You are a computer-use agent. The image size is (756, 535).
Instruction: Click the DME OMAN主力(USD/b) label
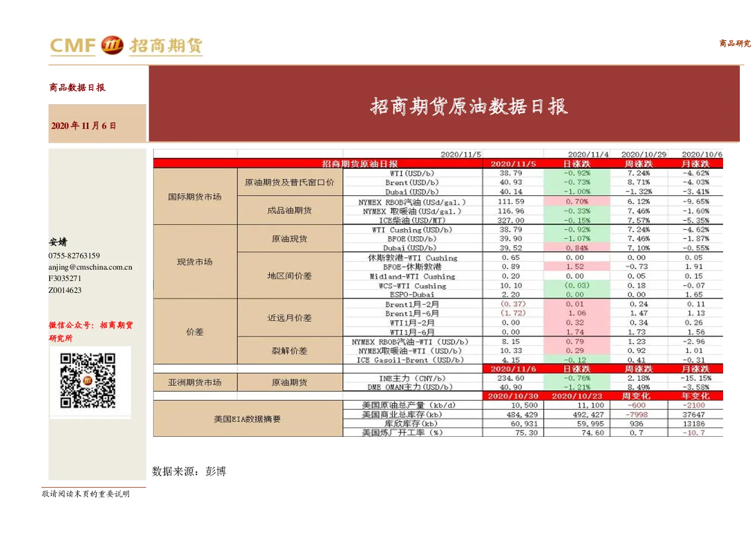coord(410,387)
